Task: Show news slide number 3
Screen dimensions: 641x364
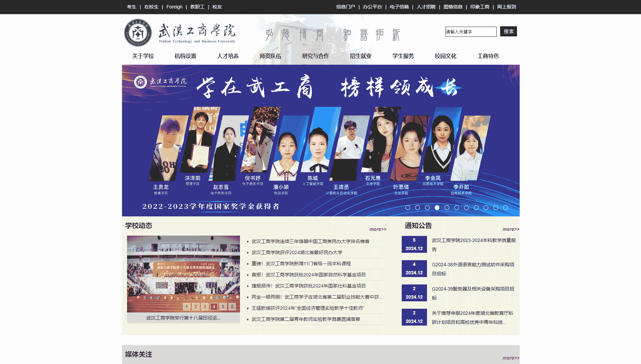Action: pos(205,307)
